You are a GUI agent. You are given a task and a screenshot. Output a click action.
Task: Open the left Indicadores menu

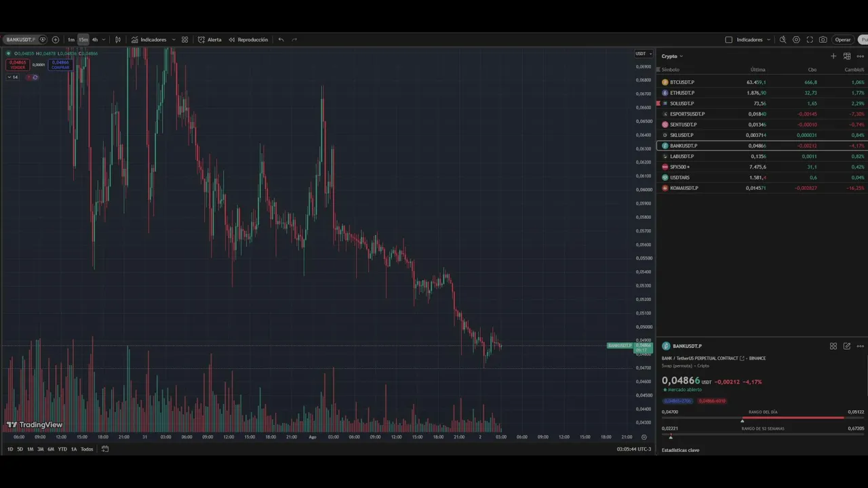point(149,39)
